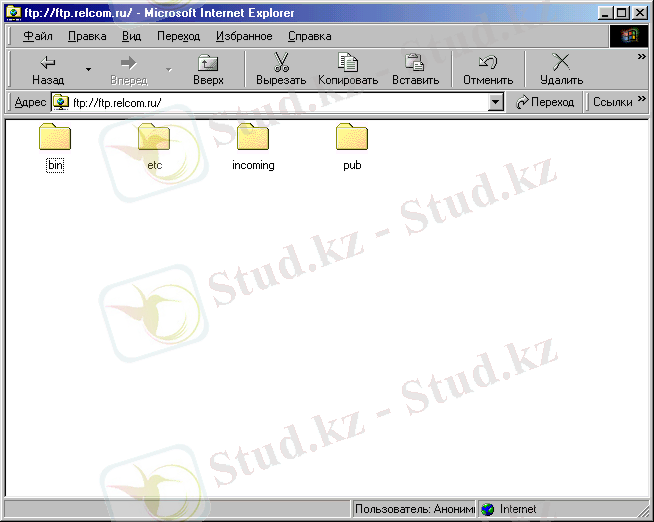
Task: Select the incoming folder icon
Action: click(253, 137)
